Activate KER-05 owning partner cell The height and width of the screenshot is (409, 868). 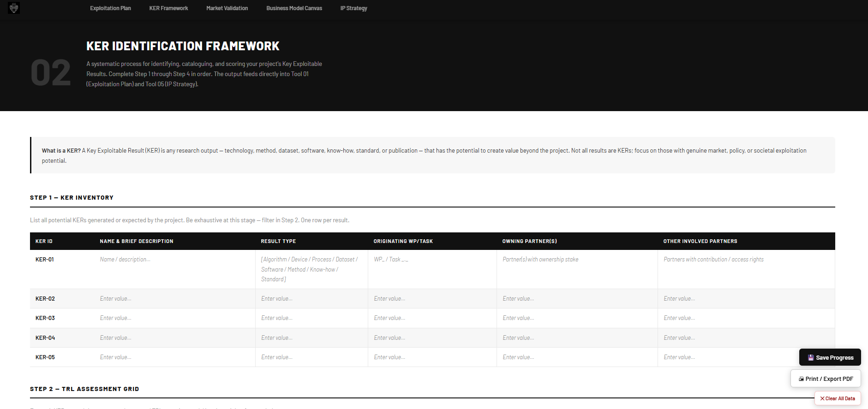click(x=577, y=357)
